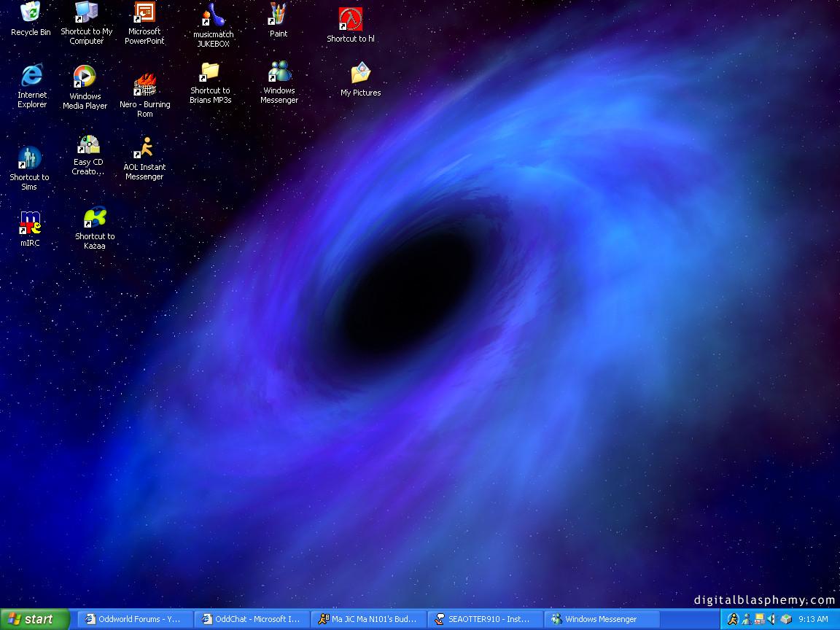Switch to OddChat taskbar window
Image resolution: width=840 pixels, height=630 pixels.
tap(252, 619)
